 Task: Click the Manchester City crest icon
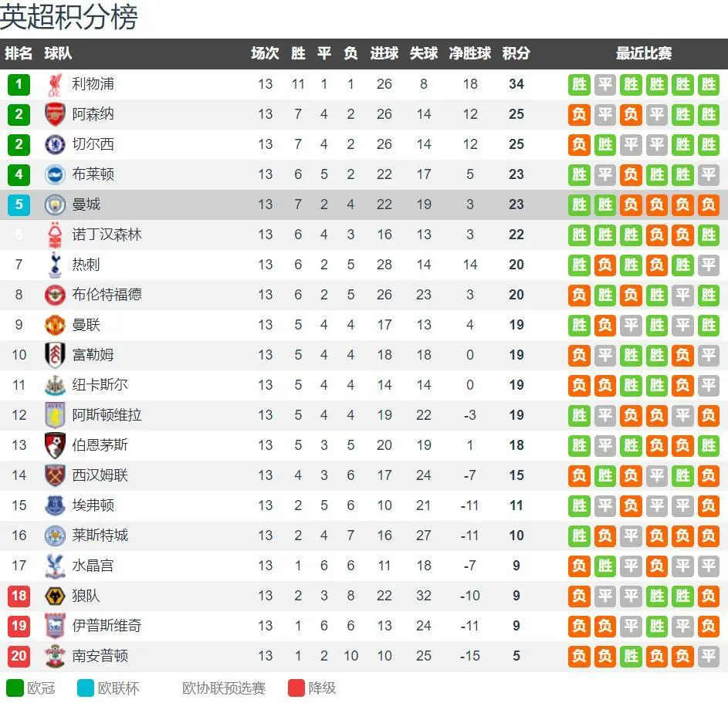55,204
